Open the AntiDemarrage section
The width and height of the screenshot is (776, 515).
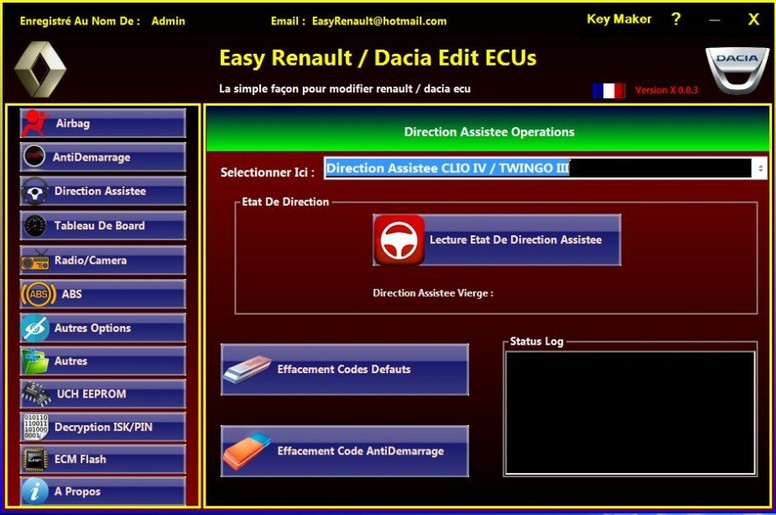(x=103, y=157)
